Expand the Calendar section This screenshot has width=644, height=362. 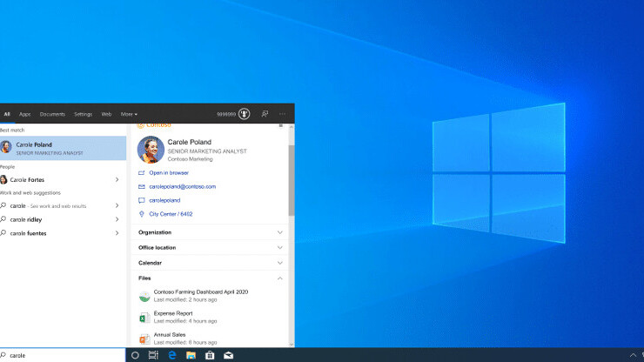click(279, 263)
